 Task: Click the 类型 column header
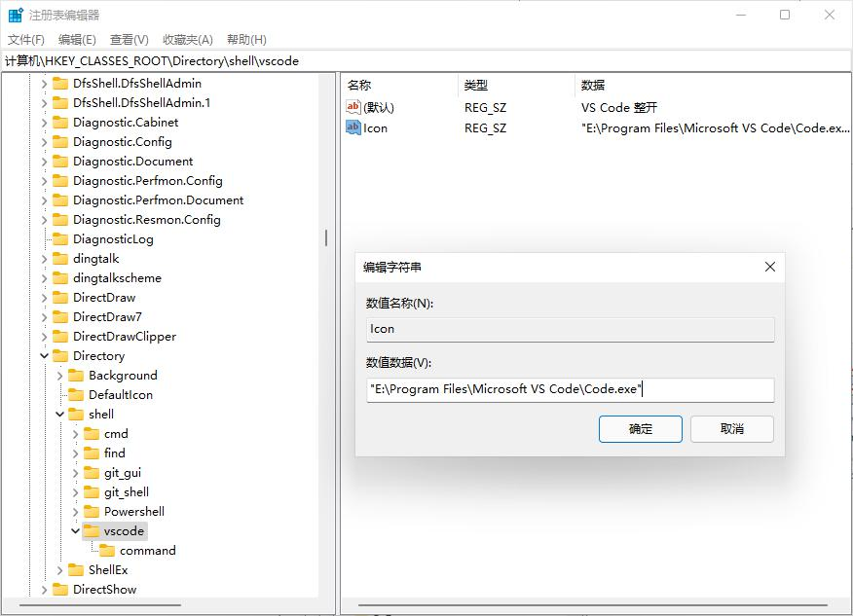516,85
